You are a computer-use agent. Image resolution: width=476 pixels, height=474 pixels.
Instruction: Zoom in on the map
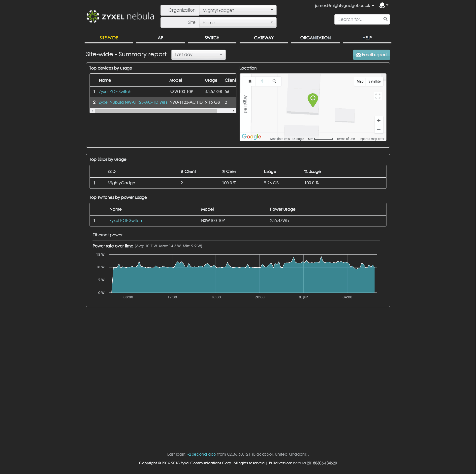tap(379, 121)
